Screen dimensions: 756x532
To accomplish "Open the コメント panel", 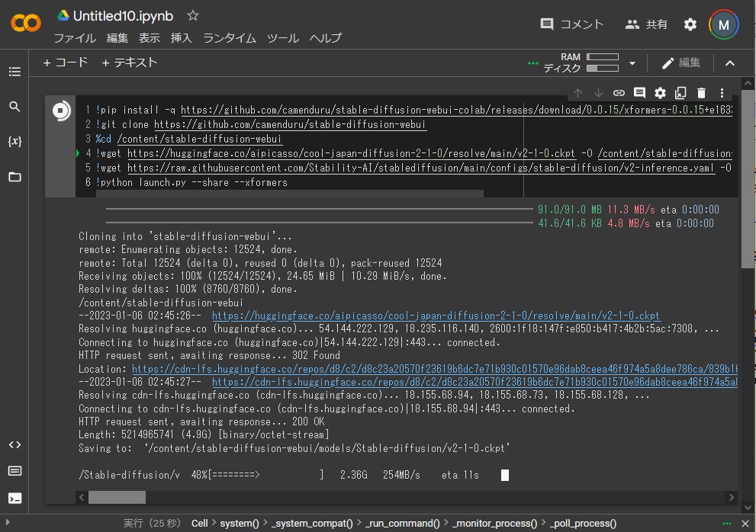I will 572,24.
